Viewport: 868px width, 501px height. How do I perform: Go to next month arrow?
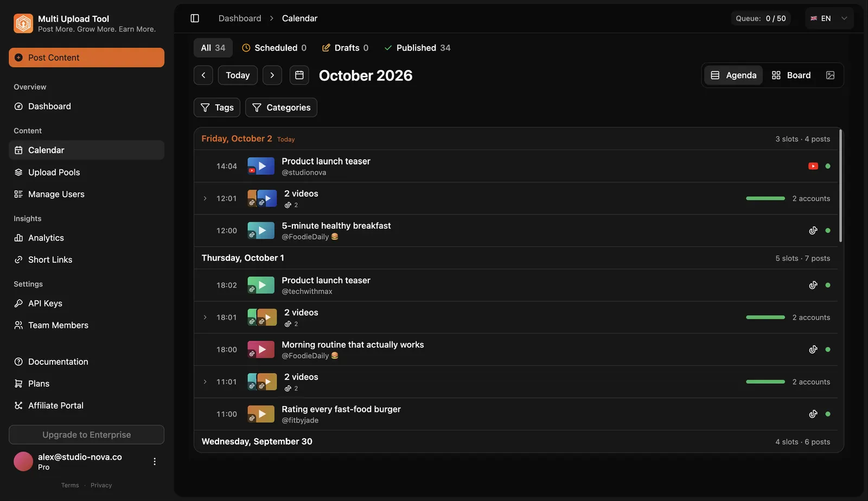pyautogui.click(x=272, y=75)
